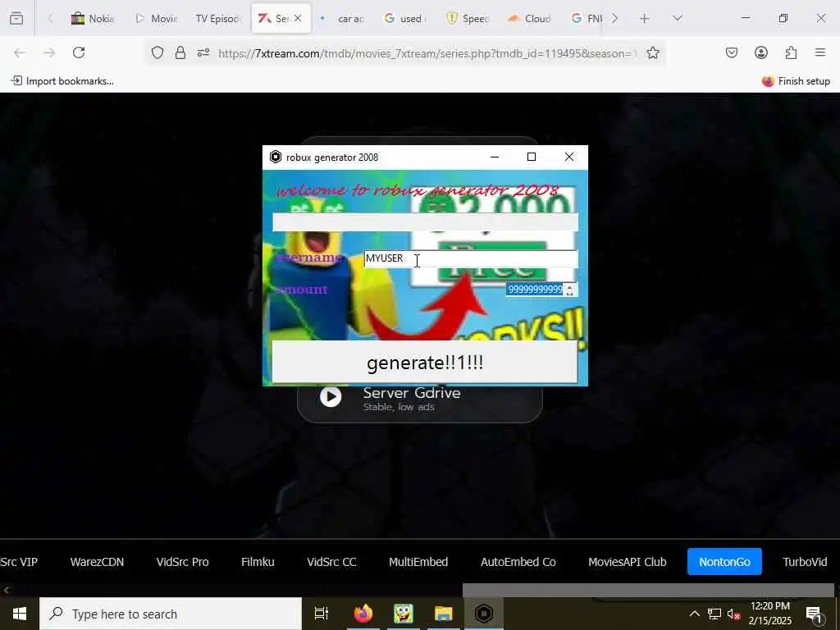
Task: Open the Pocket save icon
Action: click(732, 52)
